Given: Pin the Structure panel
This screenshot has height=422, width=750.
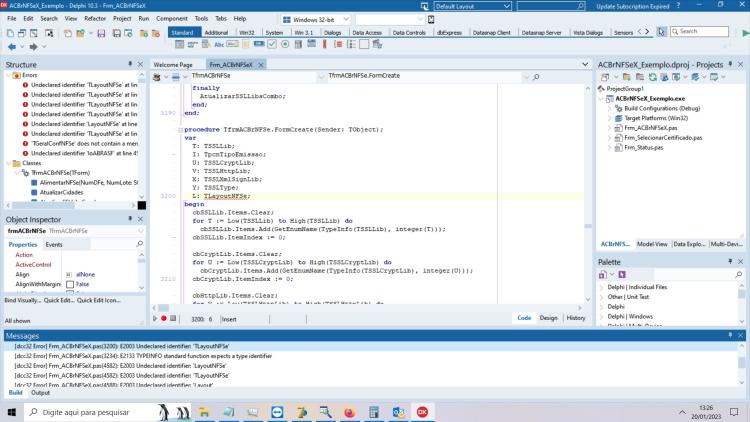Looking at the screenshot, I should [x=130, y=64].
